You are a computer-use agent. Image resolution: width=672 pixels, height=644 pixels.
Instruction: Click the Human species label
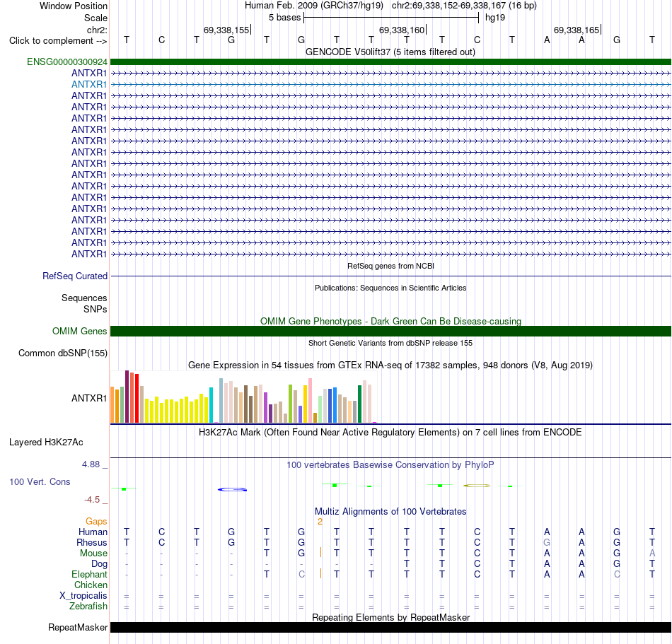(93, 532)
